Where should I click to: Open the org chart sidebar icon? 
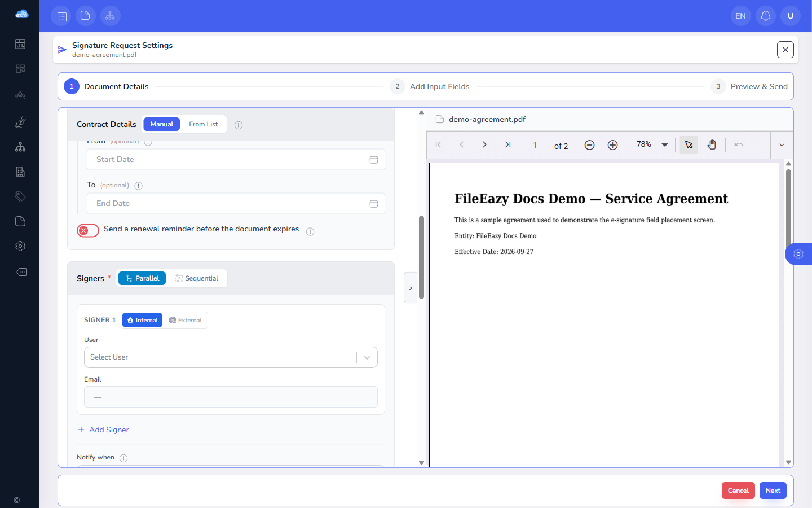click(20, 147)
